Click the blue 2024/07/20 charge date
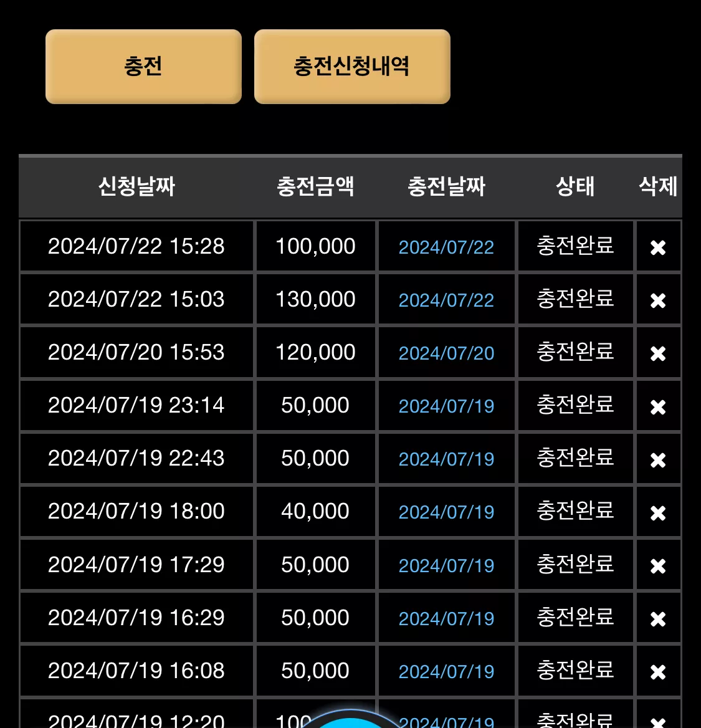The width and height of the screenshot is (701, 728). (446, 353)
